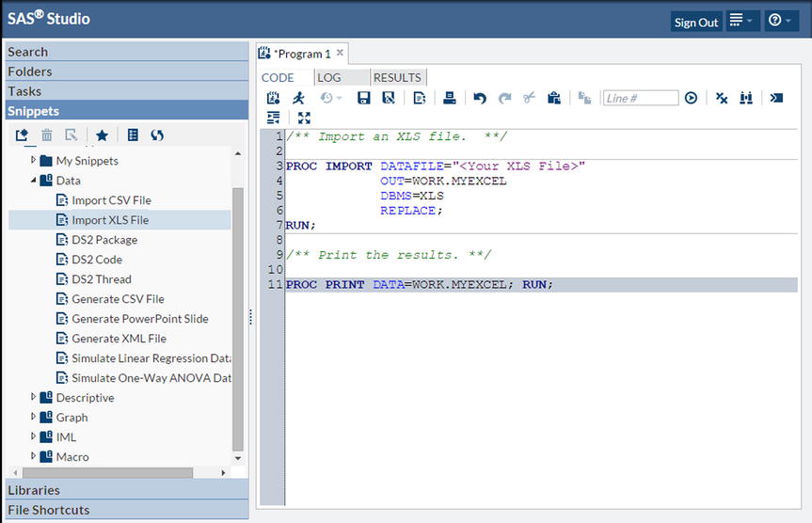Open the submission history dropdown arrow
Screen dimensions: 812x523
click(x=340, y=98)
